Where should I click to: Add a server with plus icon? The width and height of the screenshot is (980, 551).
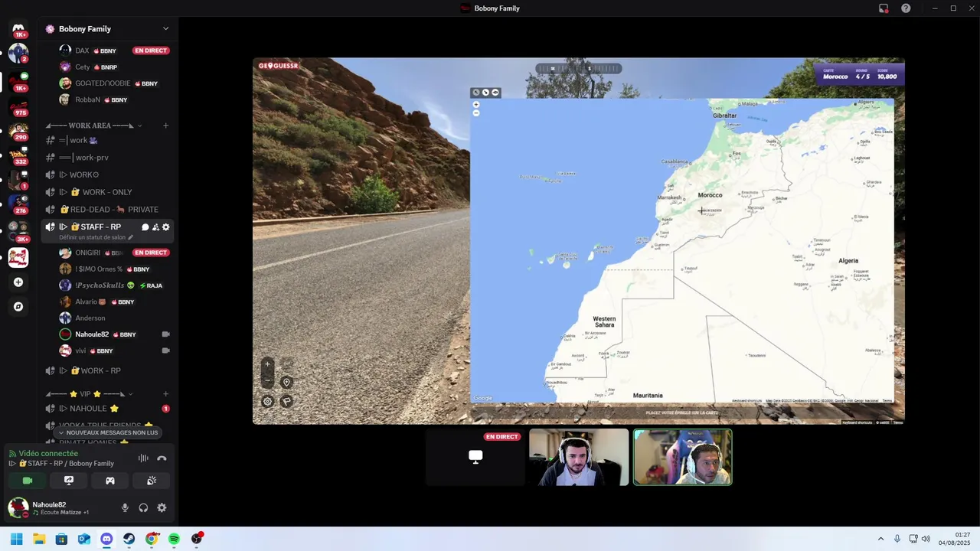[x=18, y=282]
